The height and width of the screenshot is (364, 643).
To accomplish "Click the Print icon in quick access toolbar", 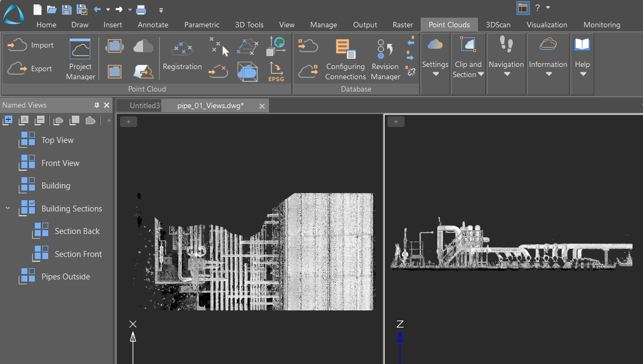I will tap(141, 9).
